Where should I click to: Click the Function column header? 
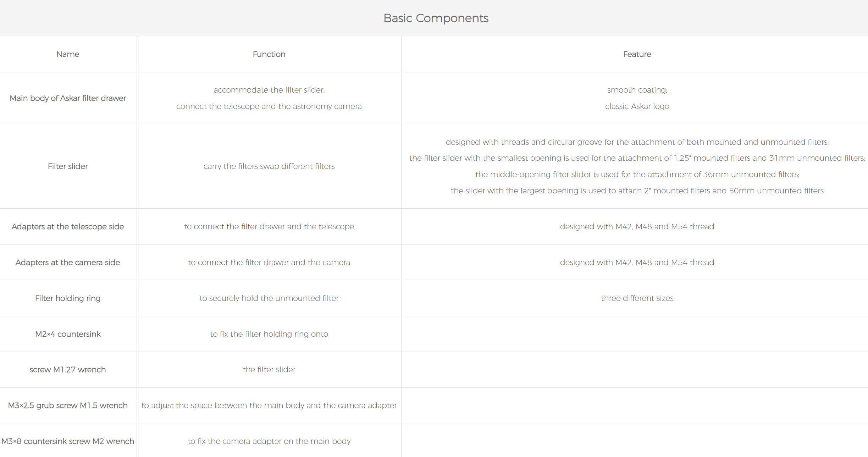tap(269, 54)
